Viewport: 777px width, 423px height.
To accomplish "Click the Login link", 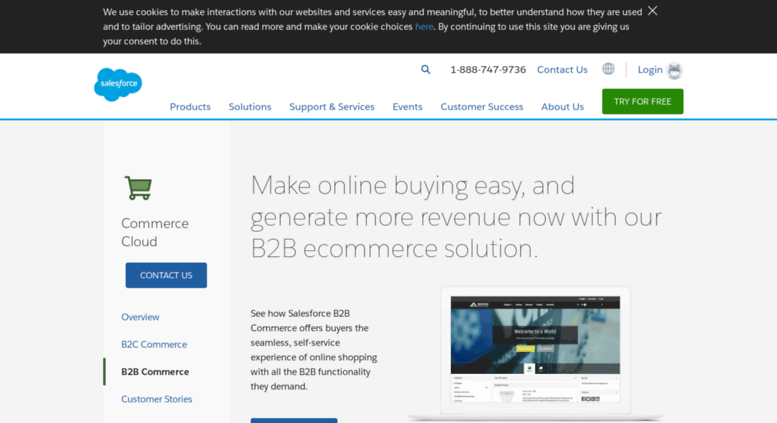I will coord(650,70).
